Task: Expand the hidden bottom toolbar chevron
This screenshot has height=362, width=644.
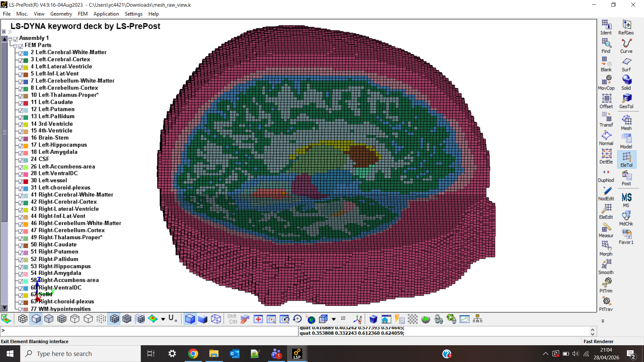Action: pyautogui.click(x=603, y=321)
